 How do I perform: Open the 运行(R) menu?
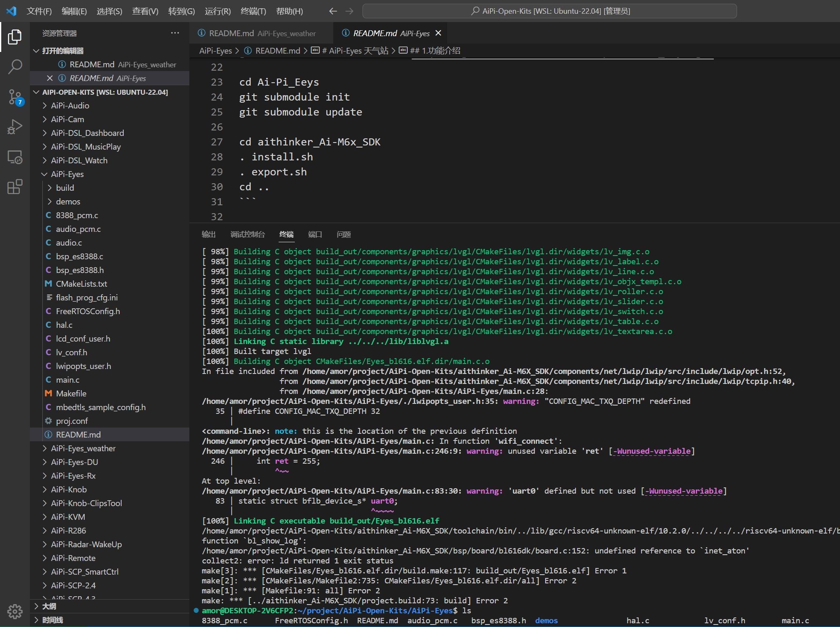click(218, 11)
